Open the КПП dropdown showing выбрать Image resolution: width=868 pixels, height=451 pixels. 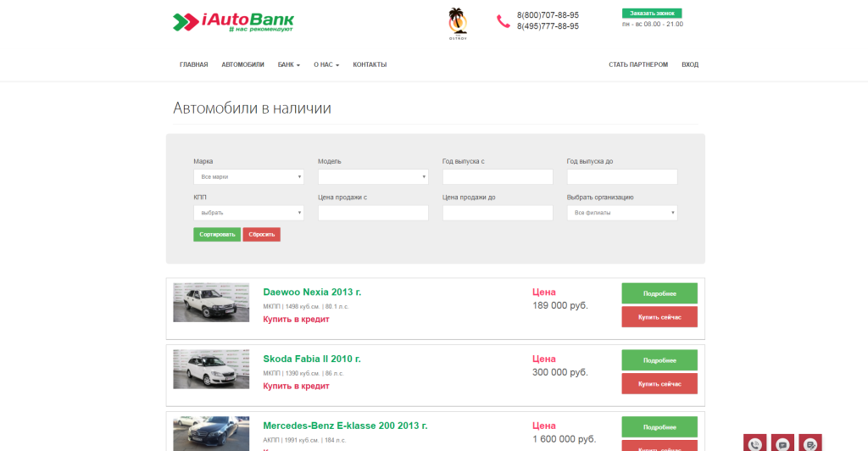click(x=248, y=213)
